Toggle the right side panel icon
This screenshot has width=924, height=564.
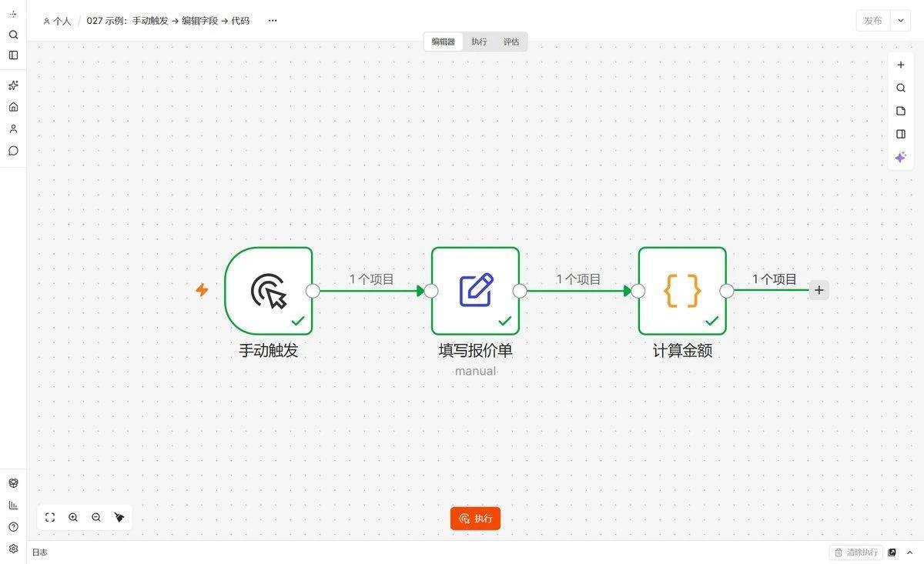901,134
